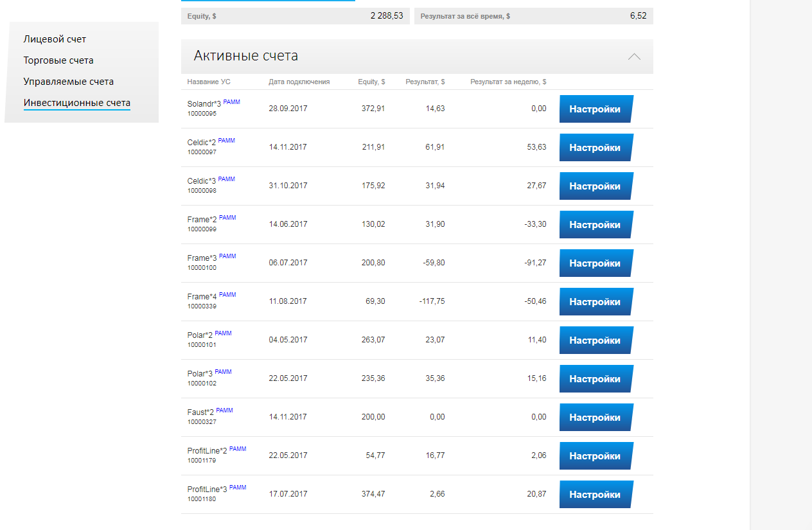The height and width of the screenshot is (530, 812).
Task: Open Инвестиционные счета sidebar item
Action: point(76,103)
